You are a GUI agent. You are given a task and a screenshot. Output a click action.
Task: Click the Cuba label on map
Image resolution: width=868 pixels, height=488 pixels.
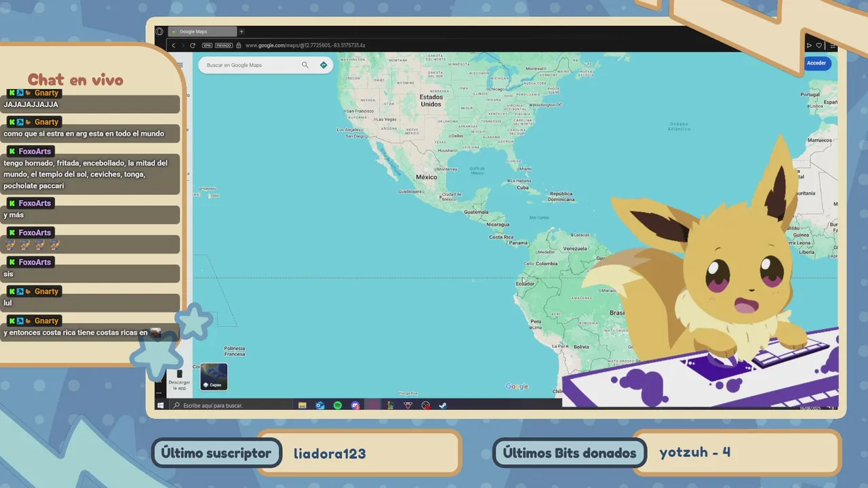523,187
